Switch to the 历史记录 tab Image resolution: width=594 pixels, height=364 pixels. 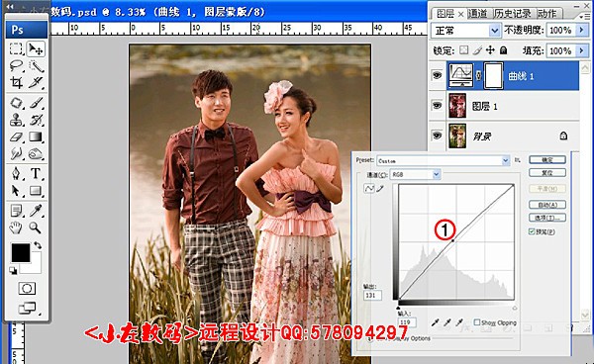click(x=513, y=14)
